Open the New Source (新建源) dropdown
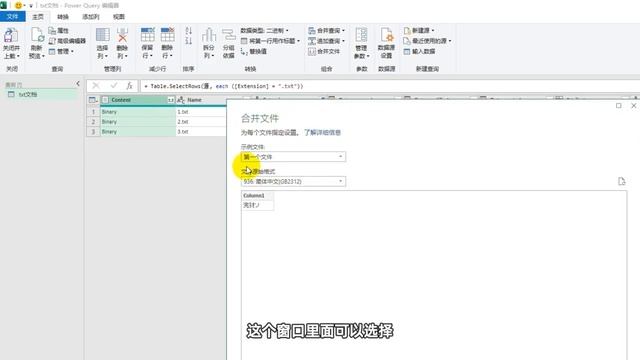Viewport: 640px width, 360px height. [x=419, y=31]
